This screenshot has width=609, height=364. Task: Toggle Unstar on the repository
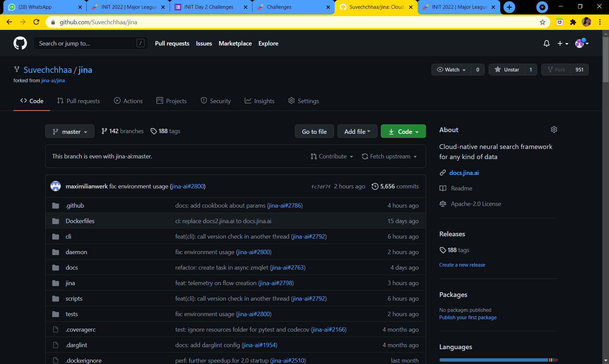pos(507,70)
